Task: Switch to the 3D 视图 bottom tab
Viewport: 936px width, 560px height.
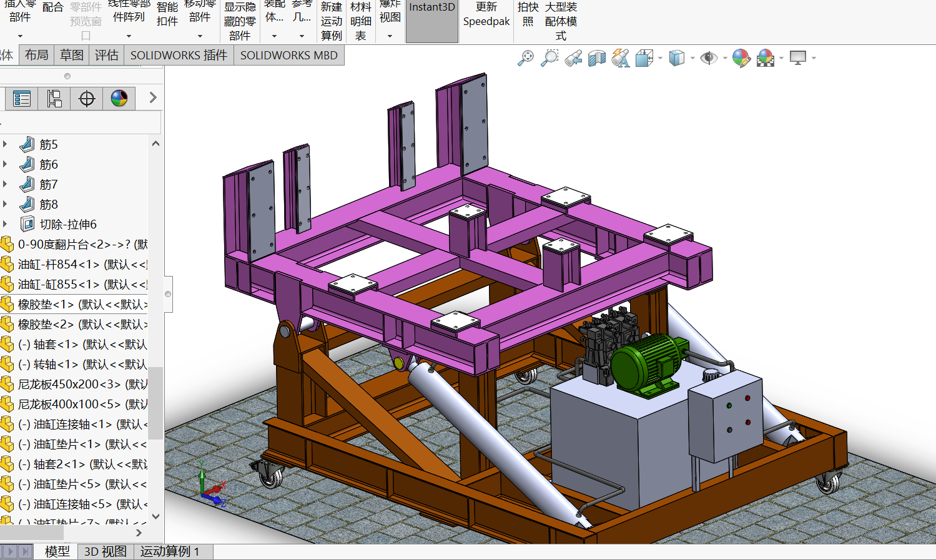Action: pyautogui.click(x=106, y=552)
